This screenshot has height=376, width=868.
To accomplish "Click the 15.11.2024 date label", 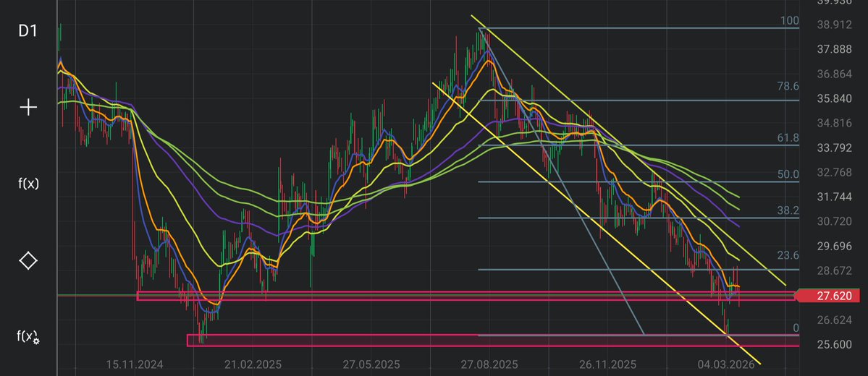I will tap(135, 365).
